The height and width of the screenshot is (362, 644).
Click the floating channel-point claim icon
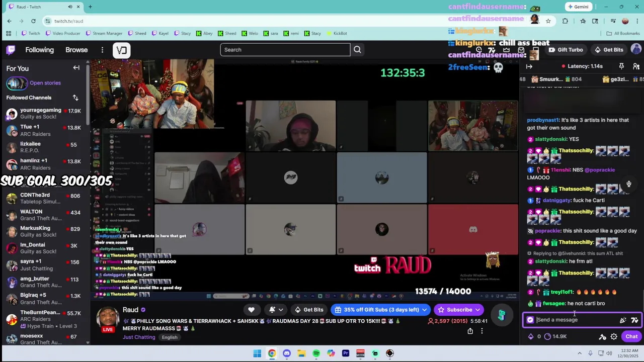[501, 315]
